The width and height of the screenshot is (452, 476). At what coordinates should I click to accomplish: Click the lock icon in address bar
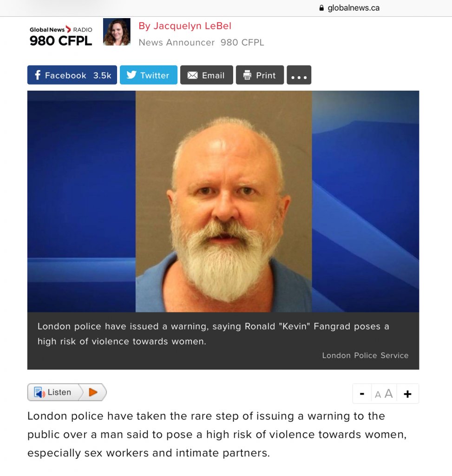[321, 8]
